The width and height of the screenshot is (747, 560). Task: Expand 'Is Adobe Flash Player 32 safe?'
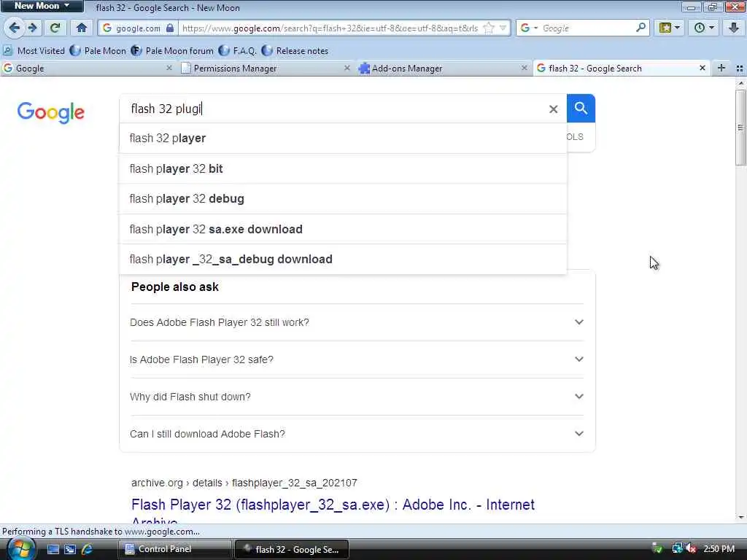pos(357,359)
